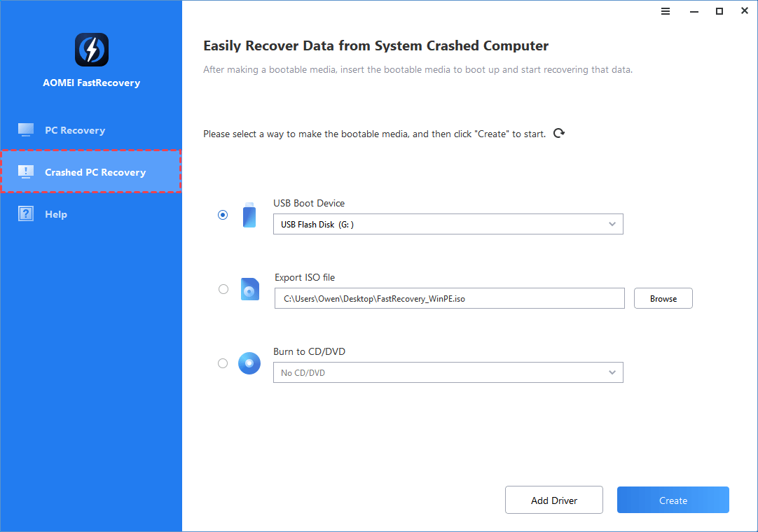Image resolution: width=758 pixels, height=532 pixels.
Task: Click the ISO file path input field
Action: pos(448,297)
